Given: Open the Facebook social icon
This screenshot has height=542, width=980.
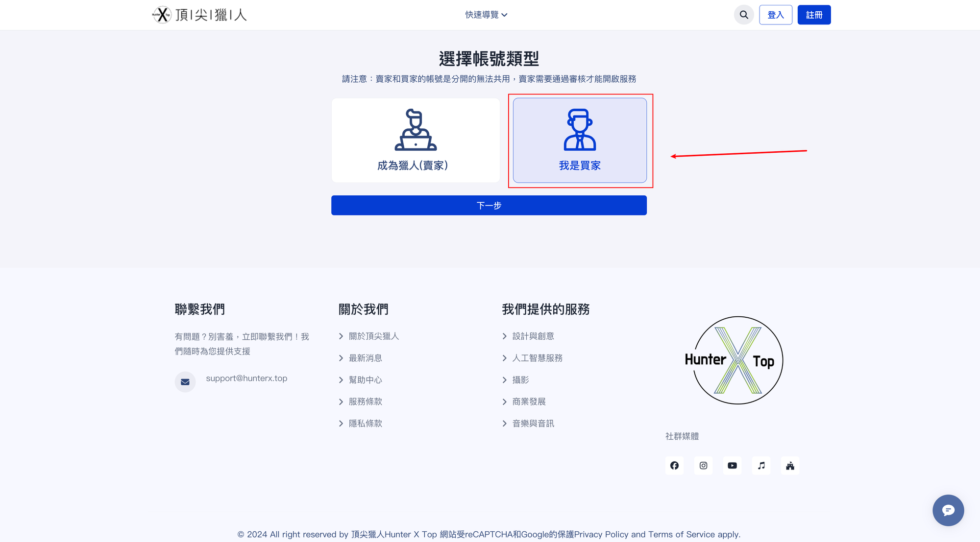Looking at the screenshot, I should [x=674, y=466].
